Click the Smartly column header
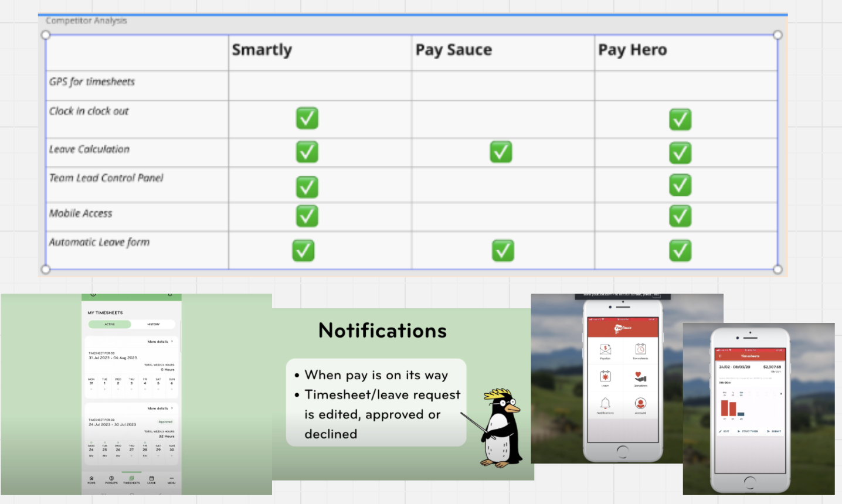This screenshot has width=842, height=504. 262,50
